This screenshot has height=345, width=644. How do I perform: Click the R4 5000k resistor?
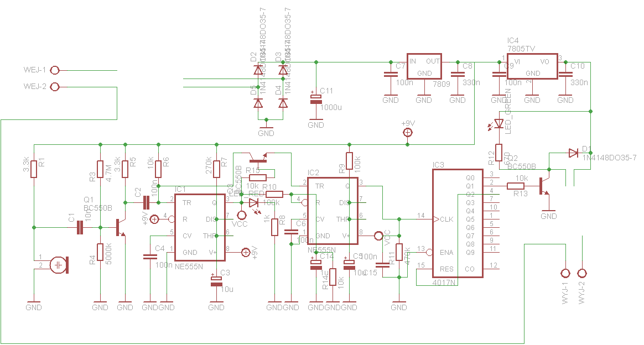(100, 252)
